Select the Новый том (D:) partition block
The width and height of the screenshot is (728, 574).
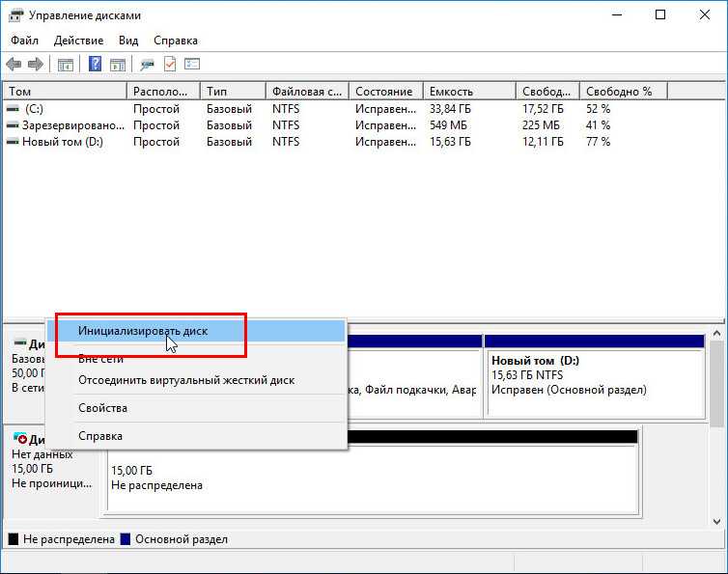click(x=595, y=376)
